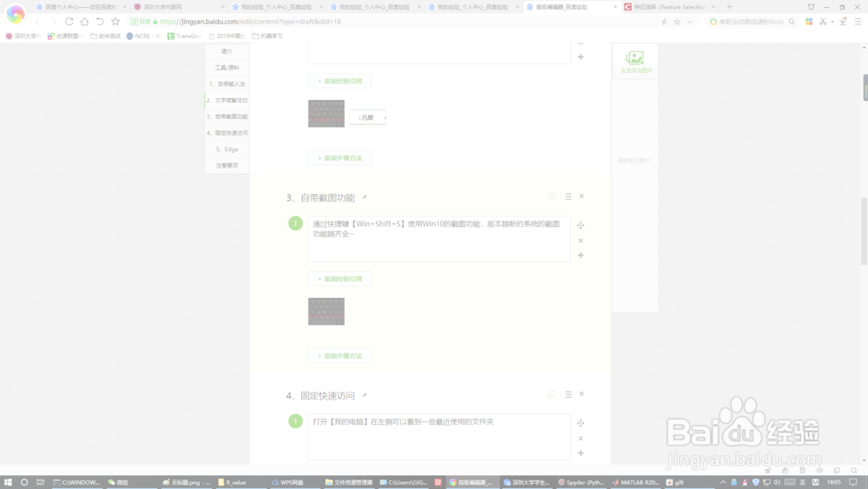Open the Windows notification center

pyautogui.click(x=853, y=482)
